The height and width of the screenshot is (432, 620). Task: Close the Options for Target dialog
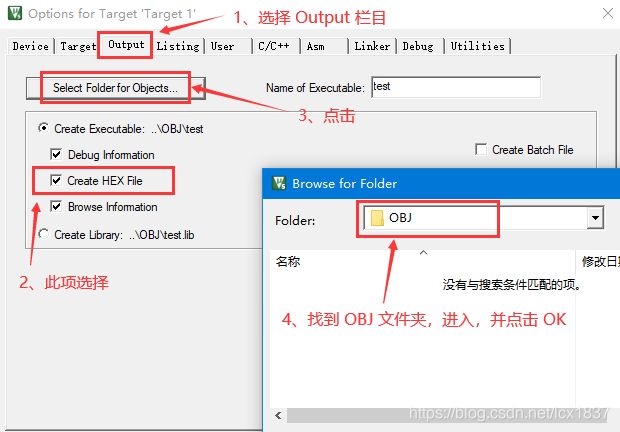[608, 13]
